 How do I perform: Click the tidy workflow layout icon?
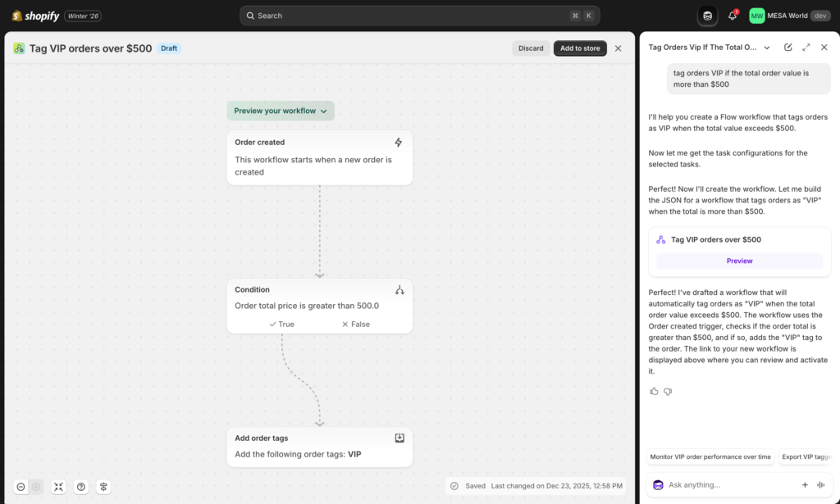[103, 486]
